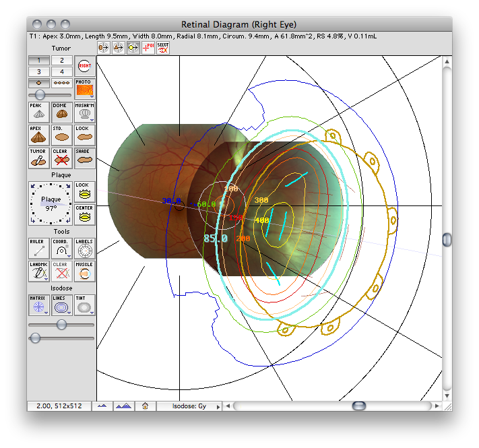Select the PEAK tumor shape
Image resolution: width=479 pixels, height=448 pixels.
[39, 112]
